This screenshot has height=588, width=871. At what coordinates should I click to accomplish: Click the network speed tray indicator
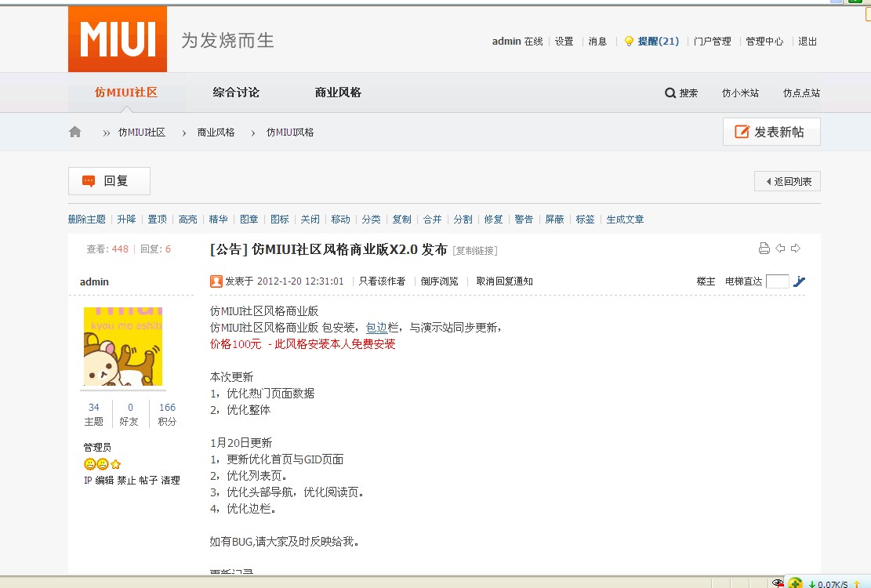[x=828, y=583]
